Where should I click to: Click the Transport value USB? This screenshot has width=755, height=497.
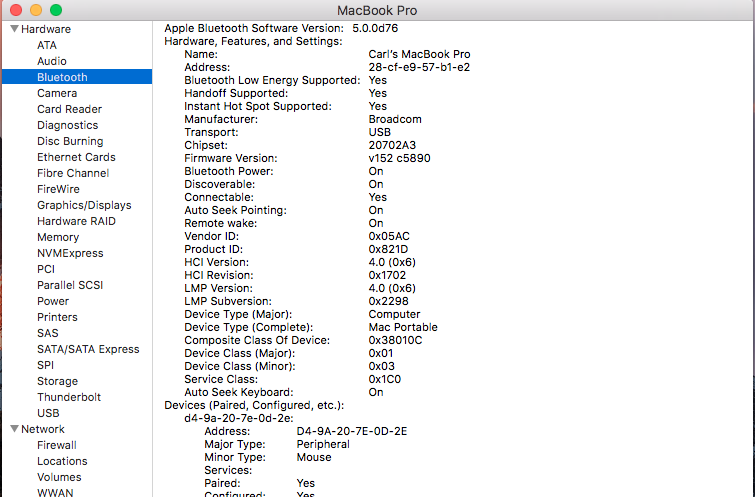point(380,132)
